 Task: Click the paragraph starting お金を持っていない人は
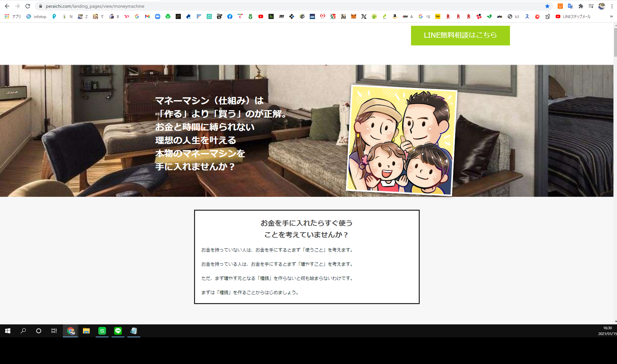point(278,250)
